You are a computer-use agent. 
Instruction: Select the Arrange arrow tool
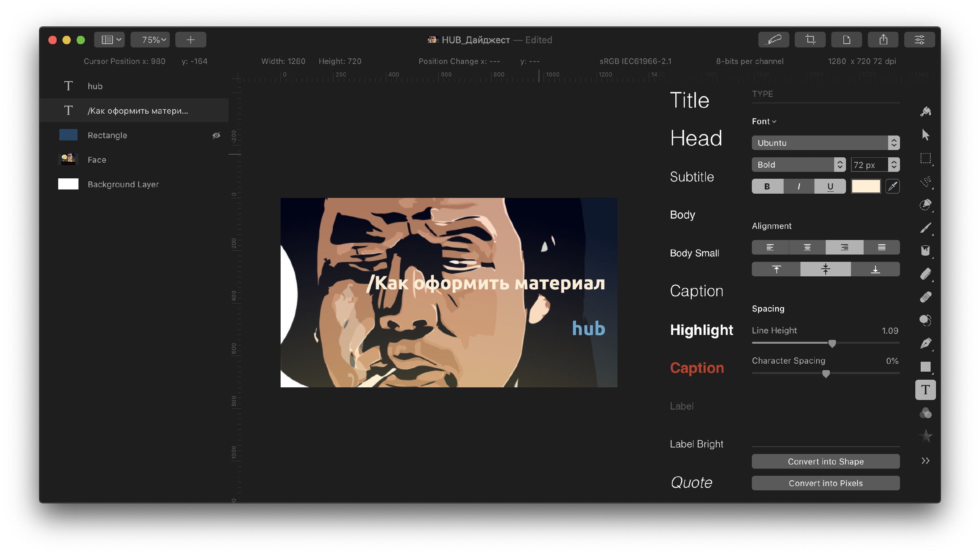(x=925, y=135)
